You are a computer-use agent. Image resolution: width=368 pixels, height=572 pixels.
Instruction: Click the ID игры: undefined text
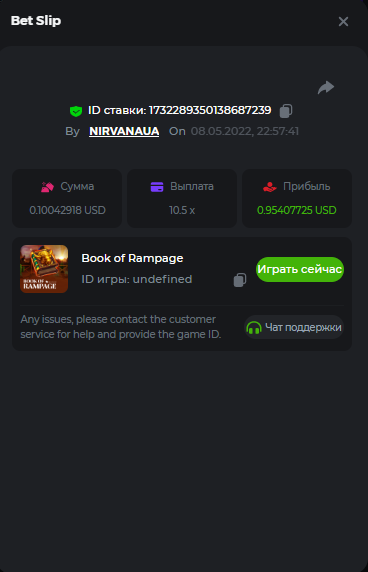(137, 279)
